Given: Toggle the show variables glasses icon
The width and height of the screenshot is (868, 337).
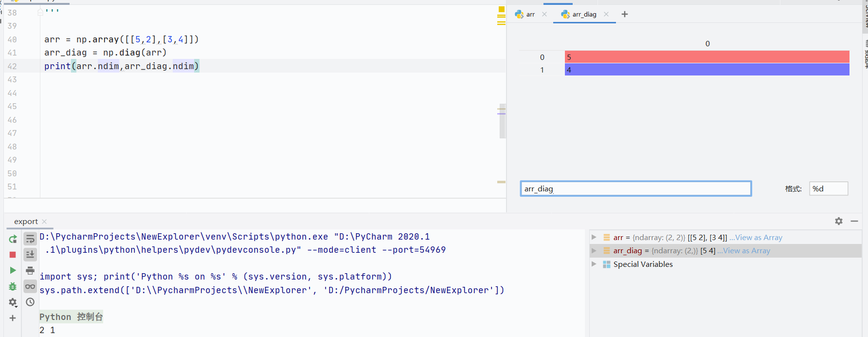Looking at the screenshot, I should (x=30, y=286).
